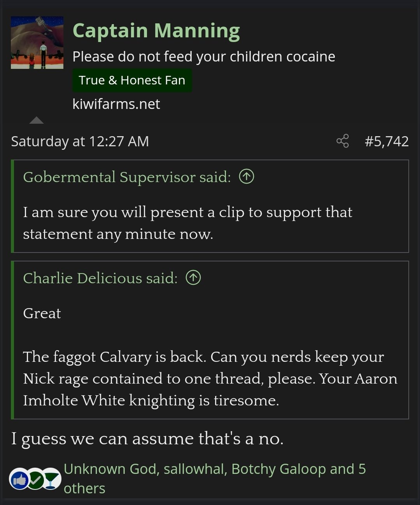Click the Charlie Delicious said quote header
Viewport: 420px width, 505px height.
(x=100, y=278)
